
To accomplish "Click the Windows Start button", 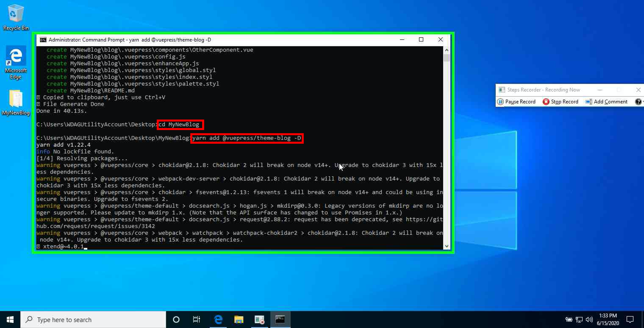I will click(x=10, y=320).
